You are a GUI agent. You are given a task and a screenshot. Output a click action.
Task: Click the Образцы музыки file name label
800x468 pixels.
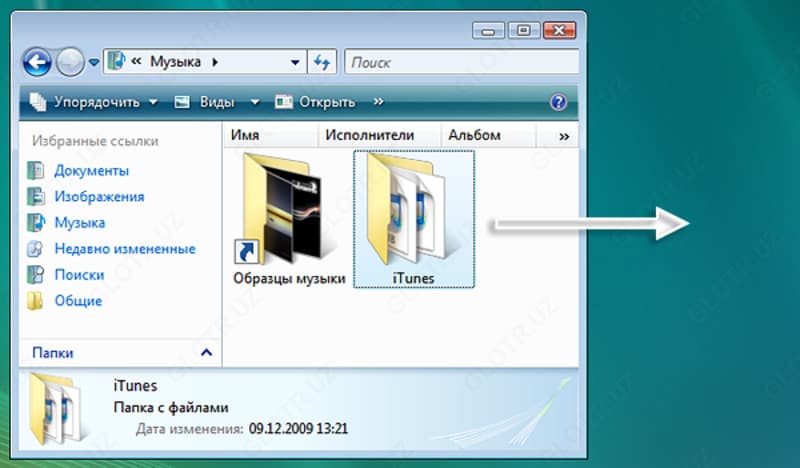tap(289, 279)
